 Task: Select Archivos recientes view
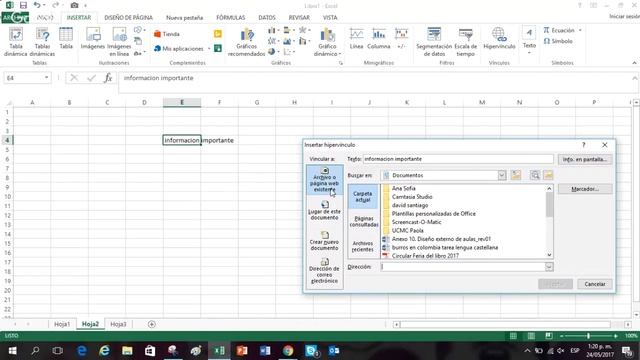(x=362, y=246)
